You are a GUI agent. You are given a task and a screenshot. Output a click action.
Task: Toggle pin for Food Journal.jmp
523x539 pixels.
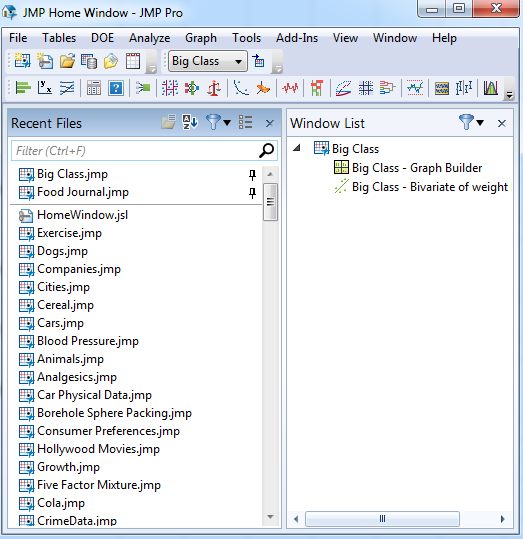click(252, 193)
